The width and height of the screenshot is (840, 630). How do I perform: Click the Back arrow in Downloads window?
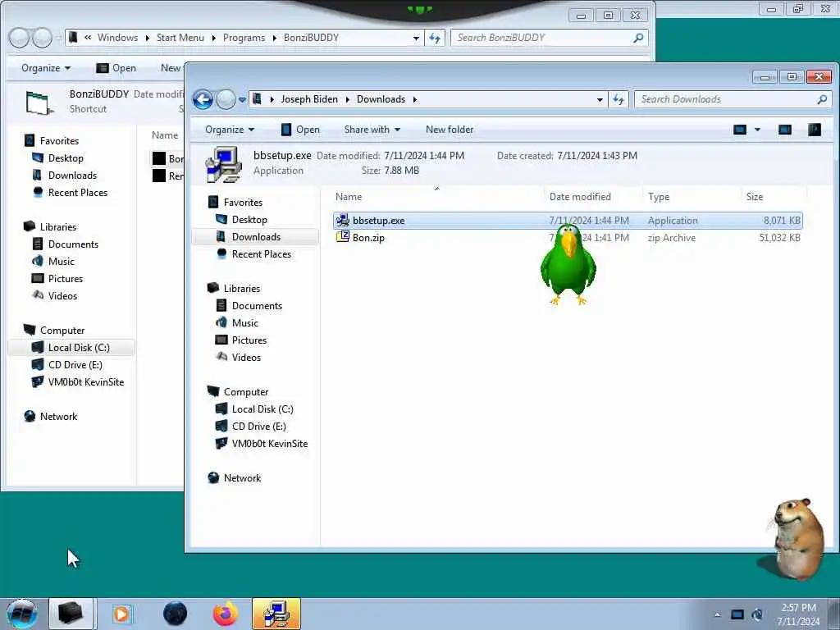[203, 99]
